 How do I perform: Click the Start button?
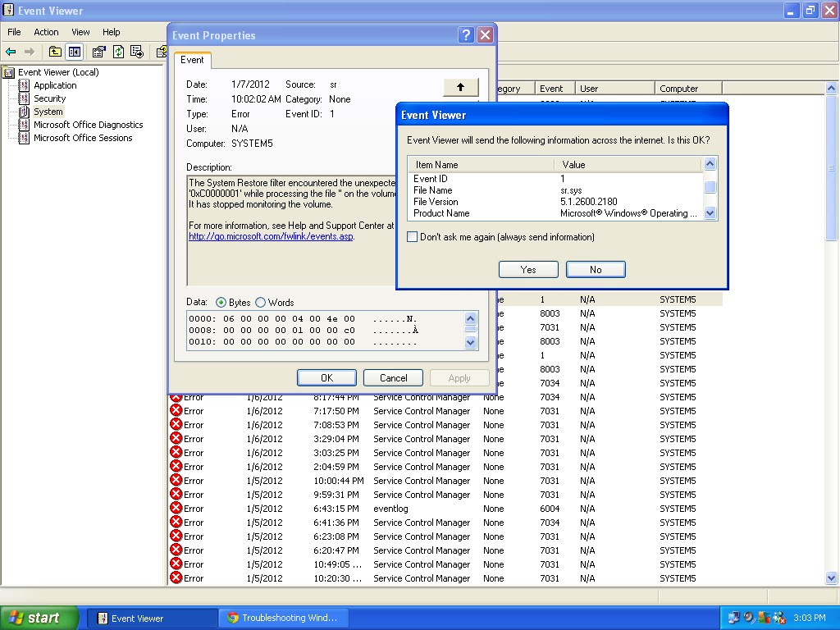point(39,618)
